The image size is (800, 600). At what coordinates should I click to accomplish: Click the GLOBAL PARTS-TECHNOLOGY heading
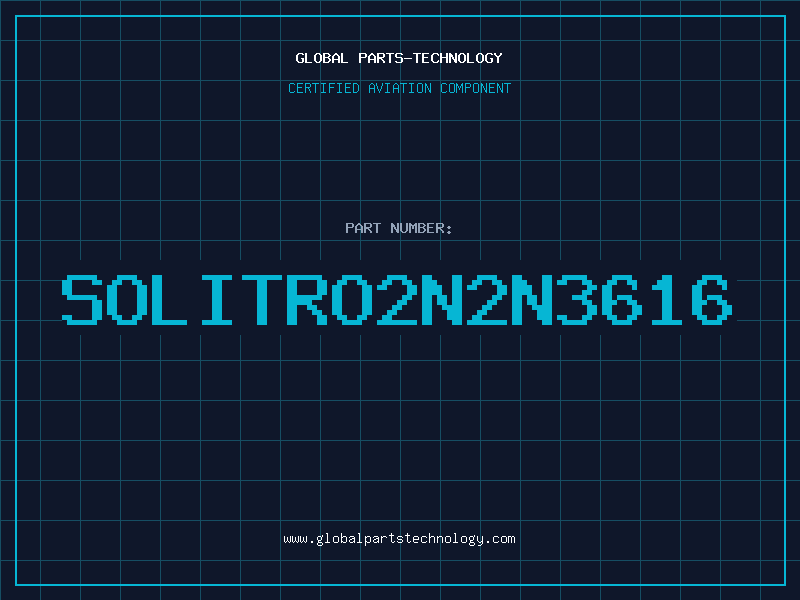point(399,58)
